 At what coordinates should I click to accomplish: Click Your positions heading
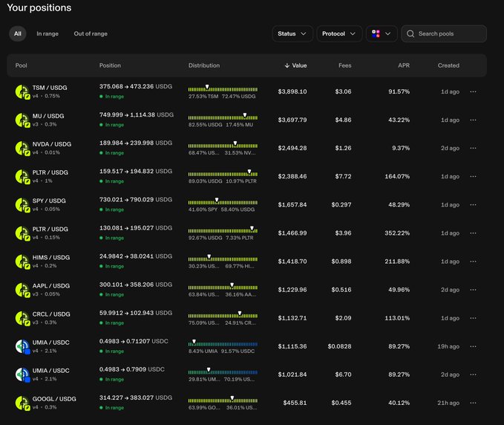(39, 7)
